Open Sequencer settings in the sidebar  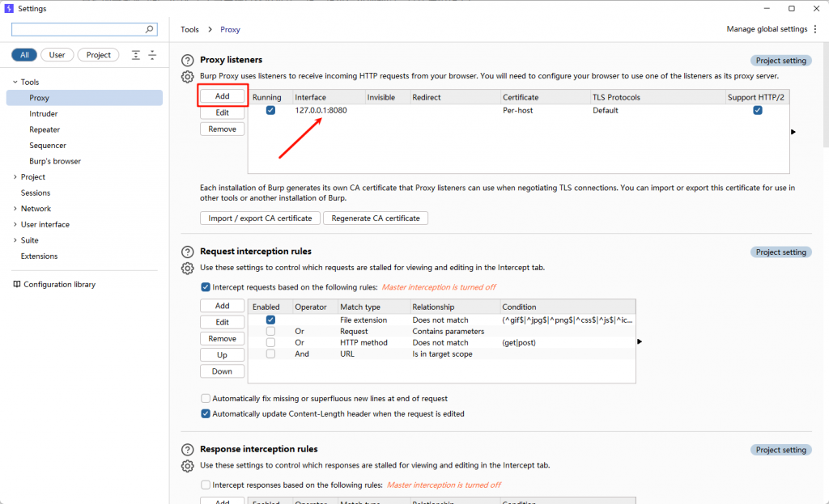(x=48, y=146)
